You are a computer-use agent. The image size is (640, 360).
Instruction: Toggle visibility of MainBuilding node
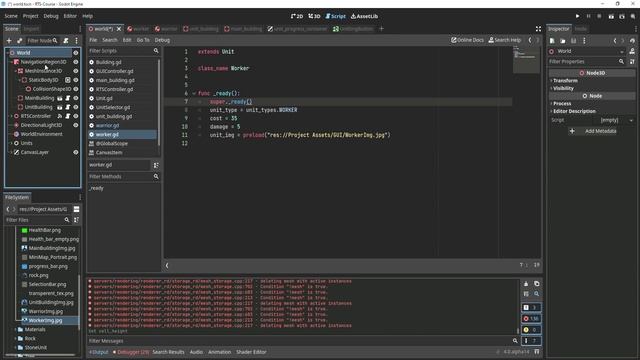tap(76, 98)
